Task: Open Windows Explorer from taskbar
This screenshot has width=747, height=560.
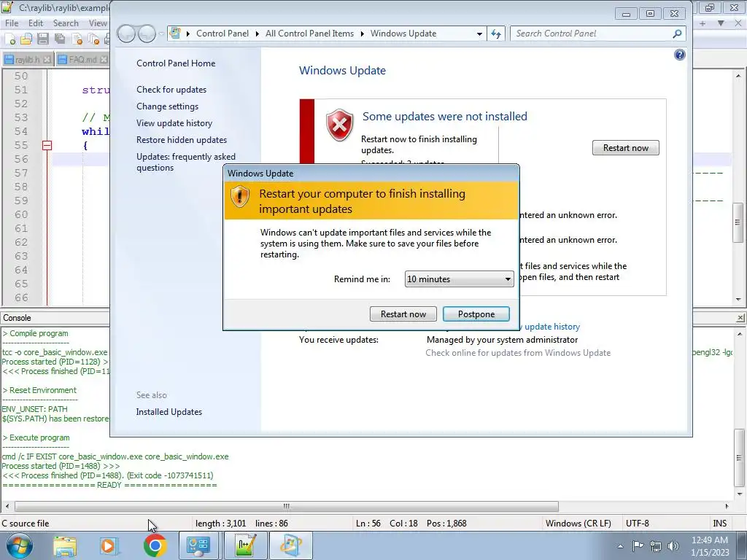Action: (65, 545)
